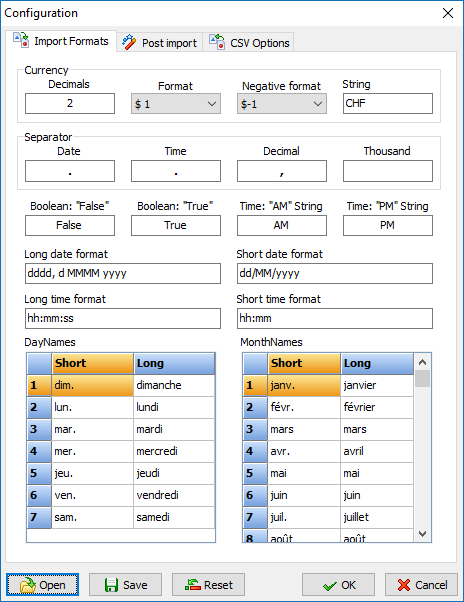Click the Long date format field
This screenshot has width=464, height=602.
[x=123, y=273]
